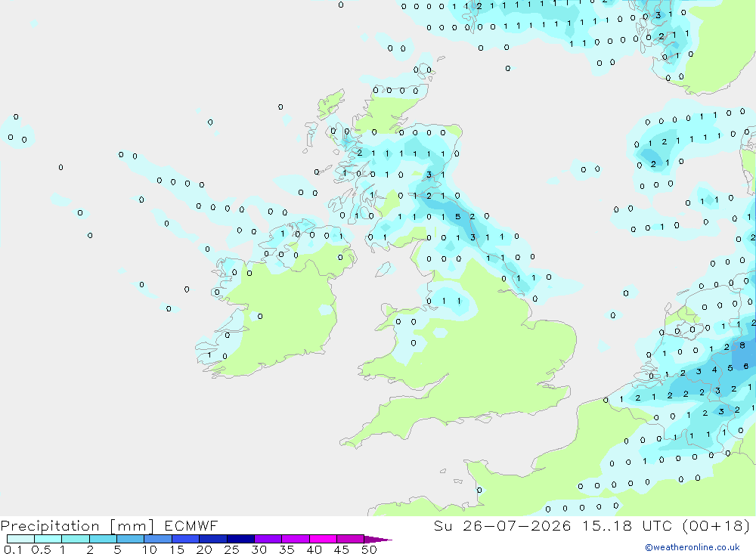This screenshot has height=554, width=756.
Task: Click the "10" legend scale label
Action: click(x=150, y=549)
